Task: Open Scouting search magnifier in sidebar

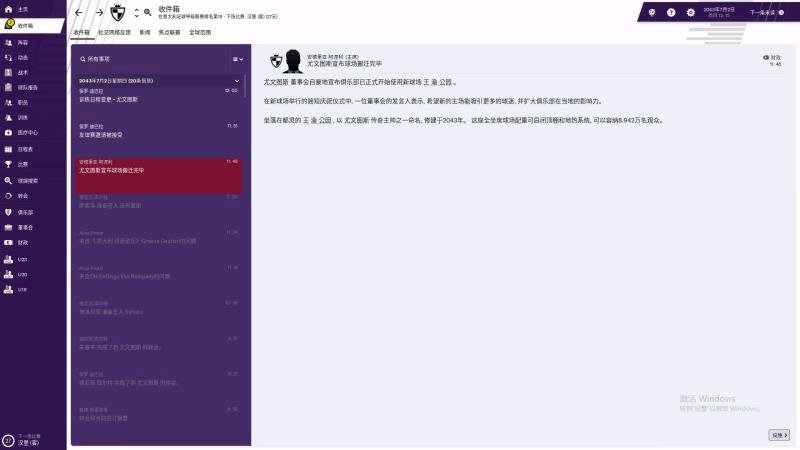Action: (21, 181)
